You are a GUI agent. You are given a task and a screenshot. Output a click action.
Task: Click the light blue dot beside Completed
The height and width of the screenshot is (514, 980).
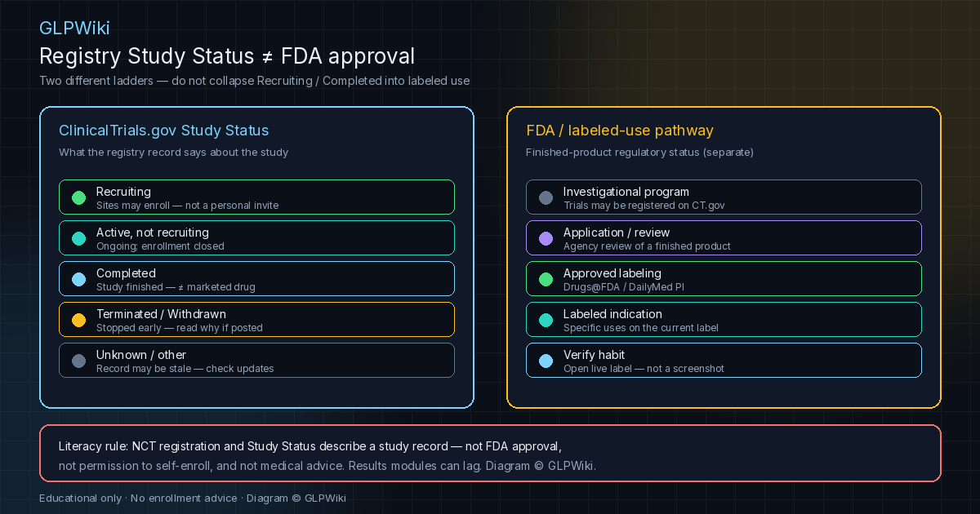pos(78,279)
